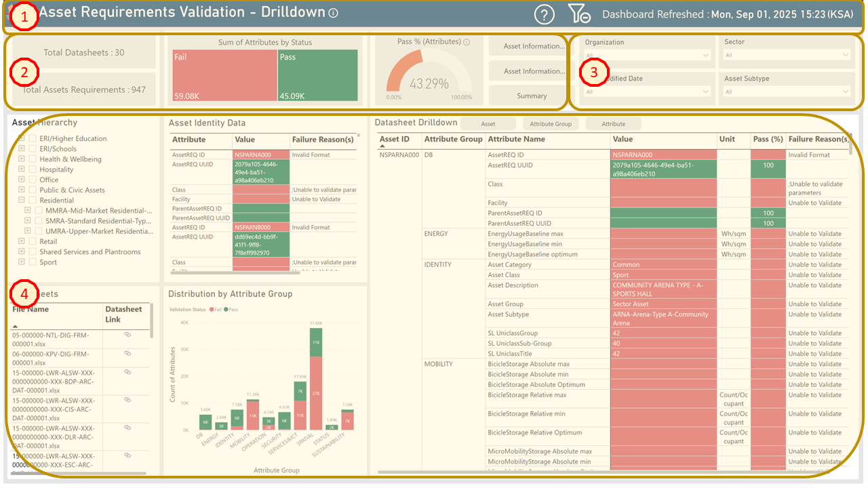Click info icon beside dashboard title
This screenshot has width=868, height=488.
pos(333,13)
